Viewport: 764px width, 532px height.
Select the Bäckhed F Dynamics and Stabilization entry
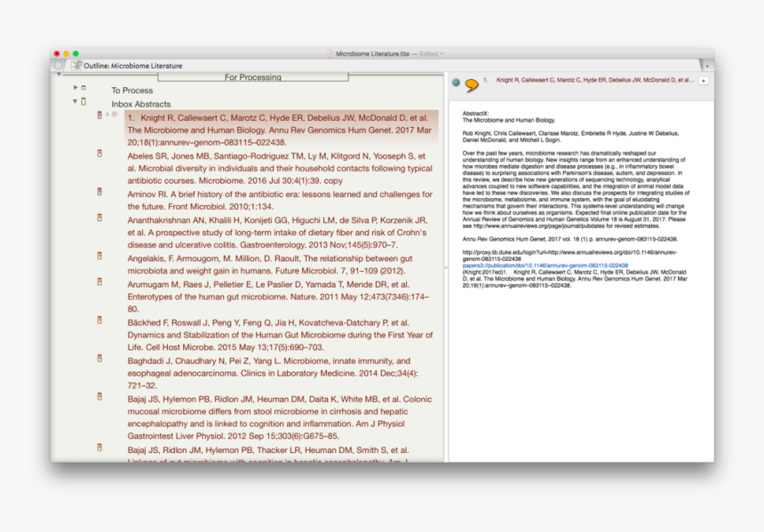(280, 335)
